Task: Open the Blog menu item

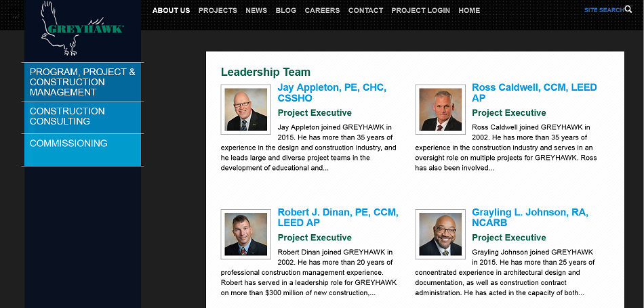Action: (286, 11)
